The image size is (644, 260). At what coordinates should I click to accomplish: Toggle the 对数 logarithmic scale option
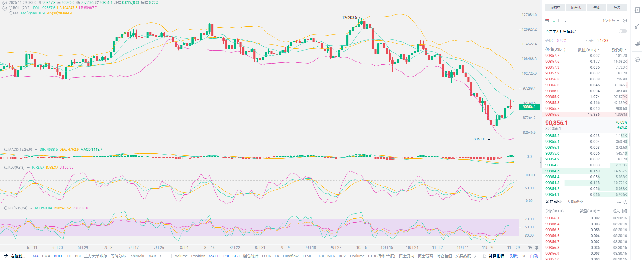click(514, 256)
